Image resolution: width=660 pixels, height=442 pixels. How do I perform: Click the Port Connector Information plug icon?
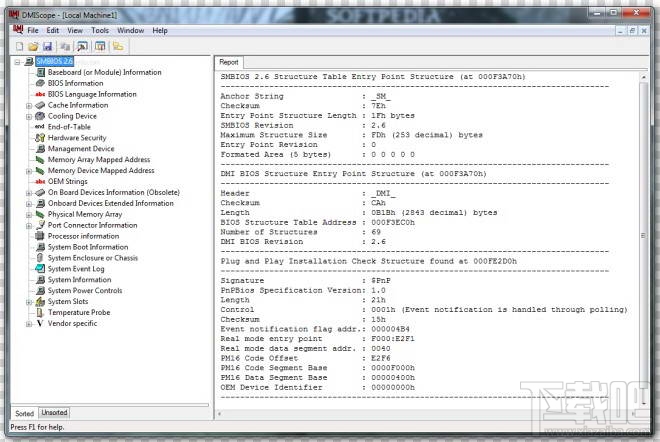point(40,225)
